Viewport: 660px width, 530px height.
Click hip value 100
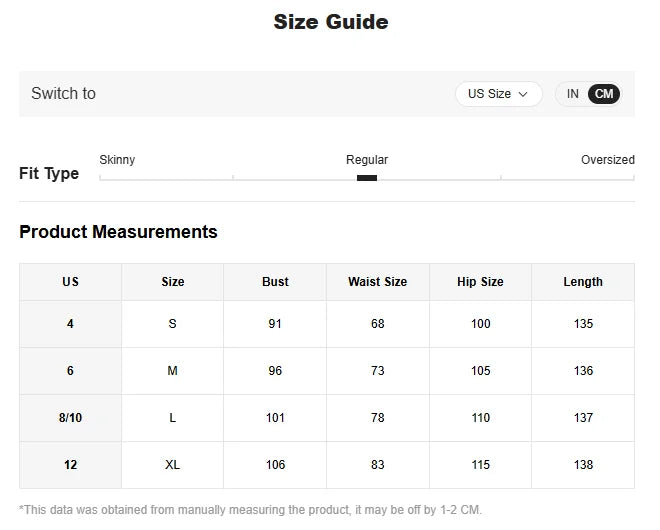(480, 324)
